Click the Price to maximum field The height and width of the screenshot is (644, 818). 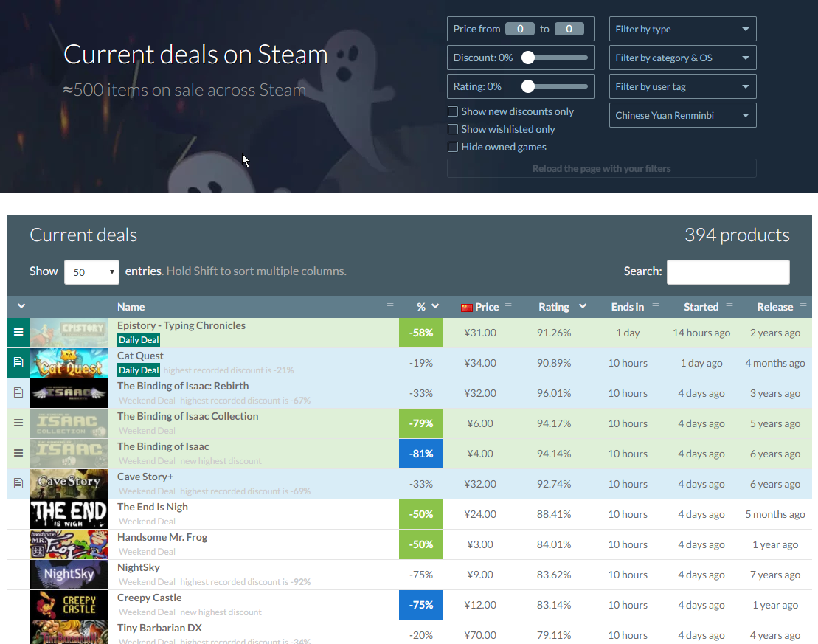[x=569, y=29]
